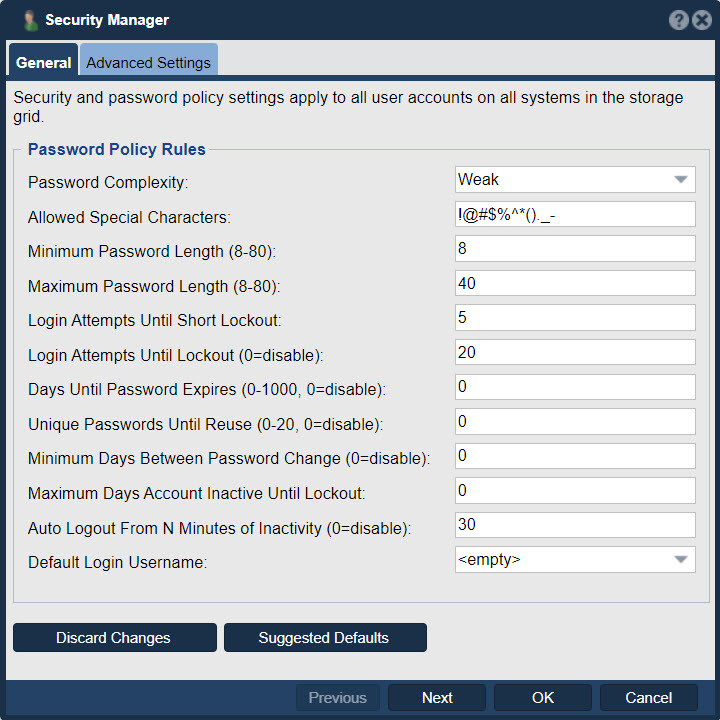
Task: Click the help question mark icon
Action: pyautogui.click(x=678, y=20)
